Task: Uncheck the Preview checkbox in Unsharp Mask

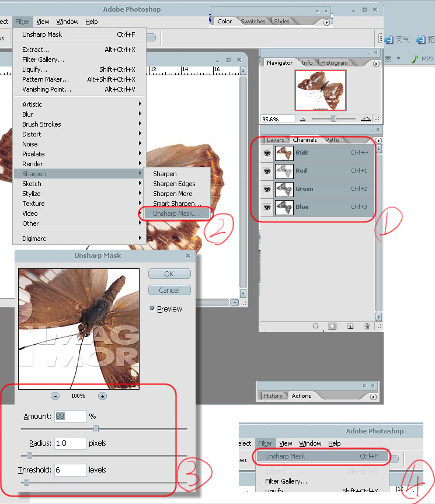Action: [x=152, y=309]
